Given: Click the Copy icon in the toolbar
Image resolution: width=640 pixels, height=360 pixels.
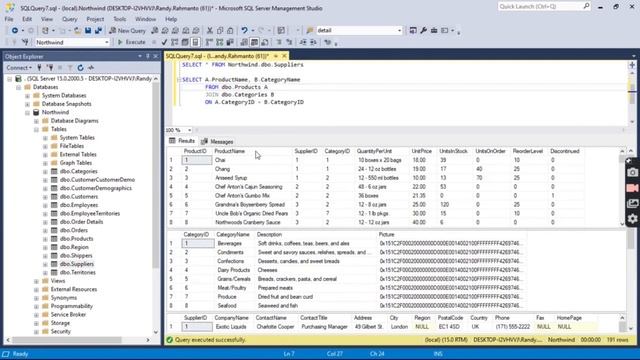Looking at the screenshot, I should [x=220, y=31].
